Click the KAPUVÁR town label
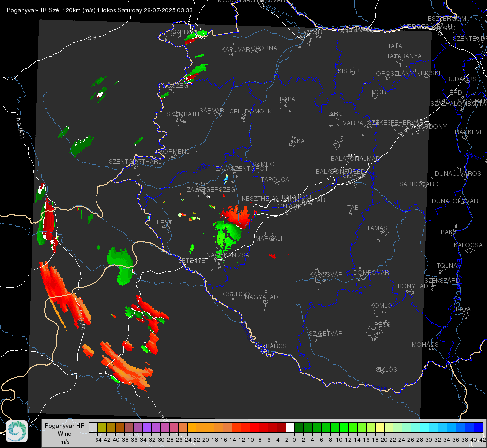Screen dimensions: 487x448 point(236,50)
